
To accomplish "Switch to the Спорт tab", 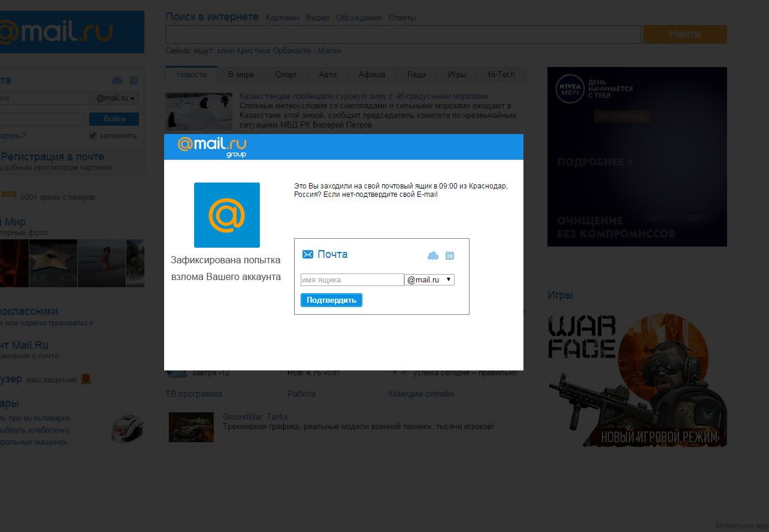I will (286, 74).
